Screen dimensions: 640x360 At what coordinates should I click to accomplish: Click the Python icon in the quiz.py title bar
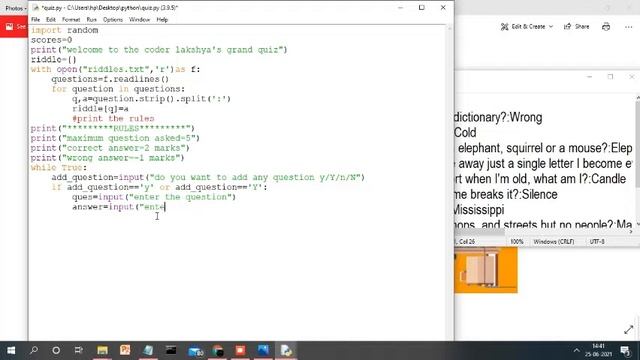(36, 8)
